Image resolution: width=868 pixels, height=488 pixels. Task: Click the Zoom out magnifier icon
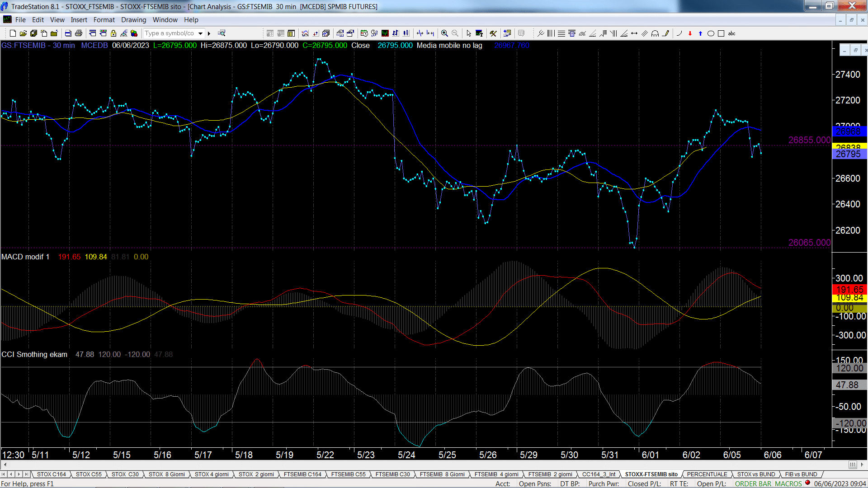point(455,33)
